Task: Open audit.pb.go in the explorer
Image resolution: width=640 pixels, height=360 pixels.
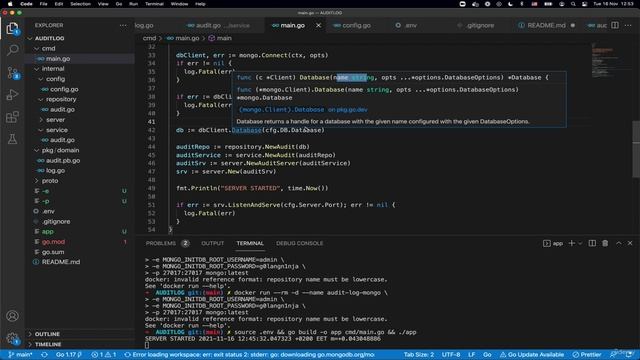Action: pyautogui.click(x=63, y=161)
